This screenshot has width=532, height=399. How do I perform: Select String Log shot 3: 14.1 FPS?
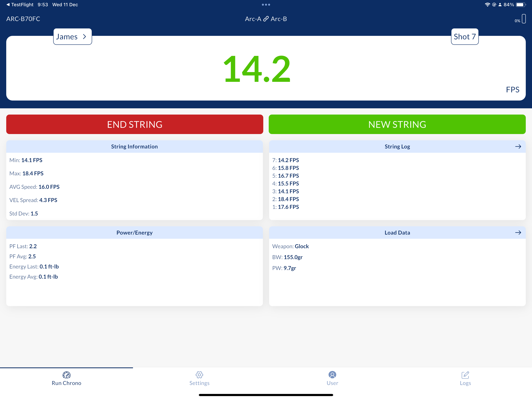click(285, 191)
